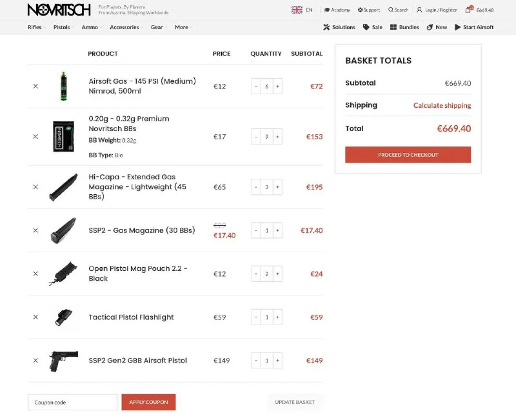516x420 pixels.
Task: Remove Tactical Pistol Flashlight from basket
Action: [35, 317]
